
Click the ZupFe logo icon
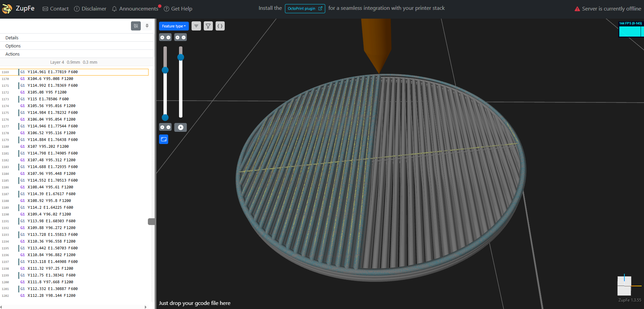(x=7, y=9)
